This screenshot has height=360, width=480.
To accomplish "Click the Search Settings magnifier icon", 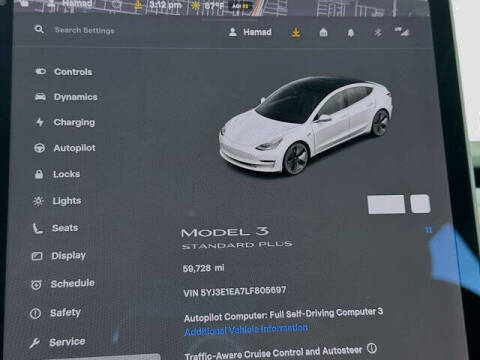I will click(39, 29).
